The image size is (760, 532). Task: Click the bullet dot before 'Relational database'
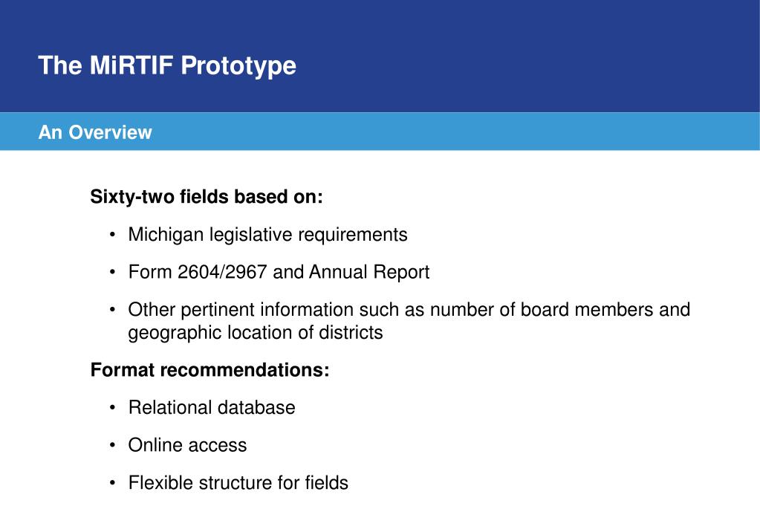(112, 408)
